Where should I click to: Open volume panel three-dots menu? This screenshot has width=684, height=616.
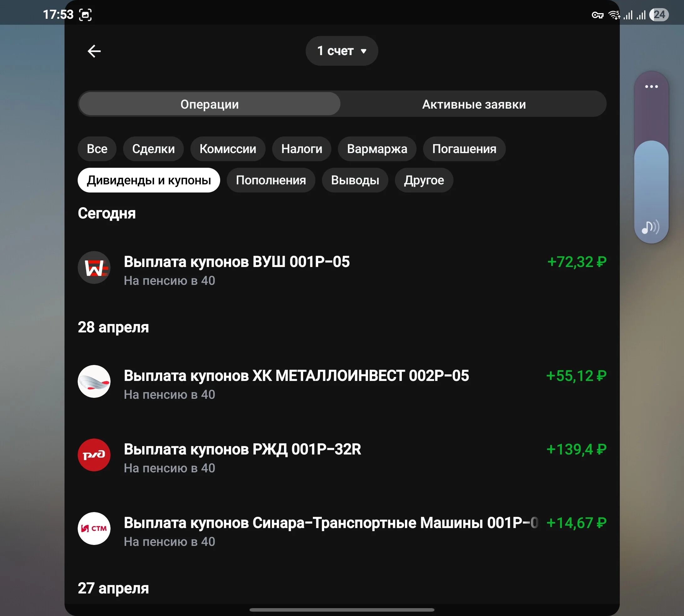point(651,87)
